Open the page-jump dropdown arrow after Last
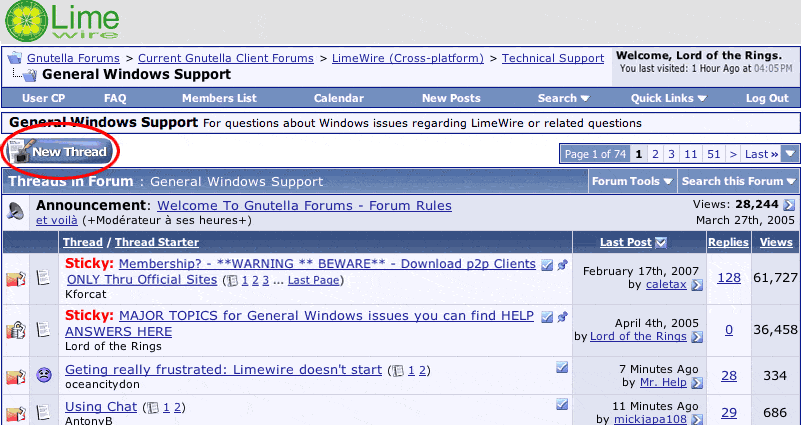The image size is (801, 425). click(790, 154)
